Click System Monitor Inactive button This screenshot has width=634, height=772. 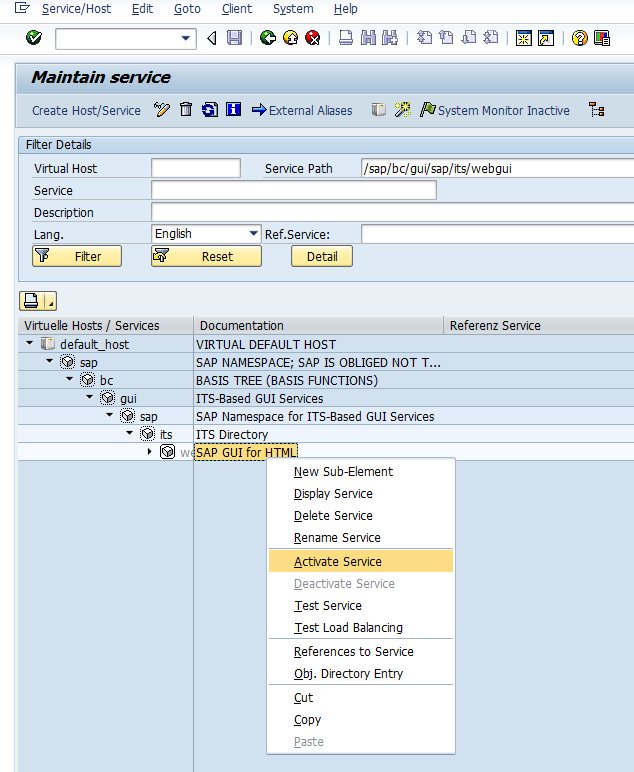[495, 110]
